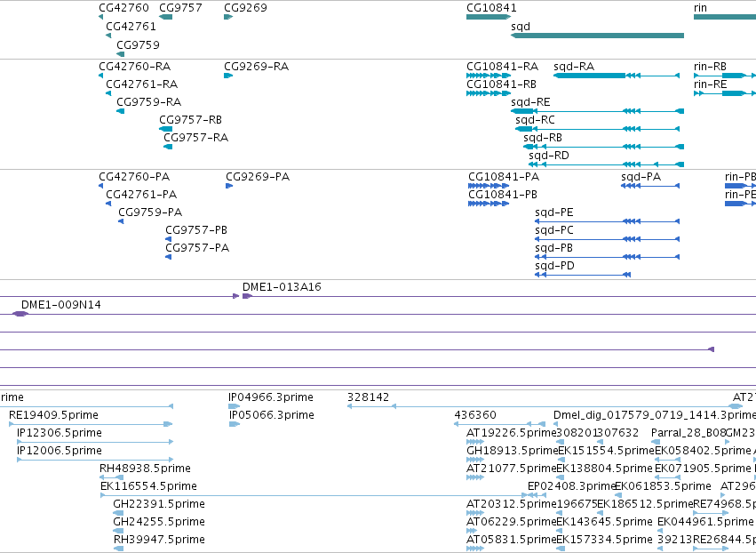Image resolution: width=756 pixels, height=553 pixels.
Task: Click cDNA AT20312.5prime label
Action: (x=512, y=504)
